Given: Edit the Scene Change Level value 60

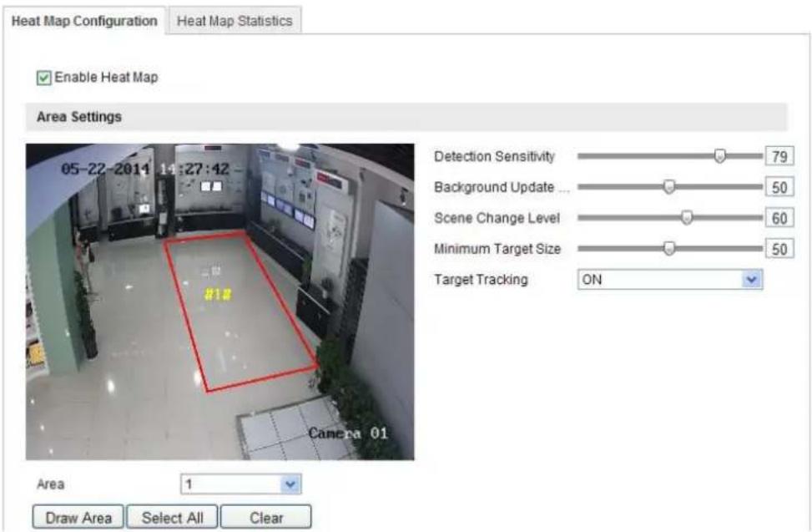Looking at the screenshot, I should click(779, 218).
